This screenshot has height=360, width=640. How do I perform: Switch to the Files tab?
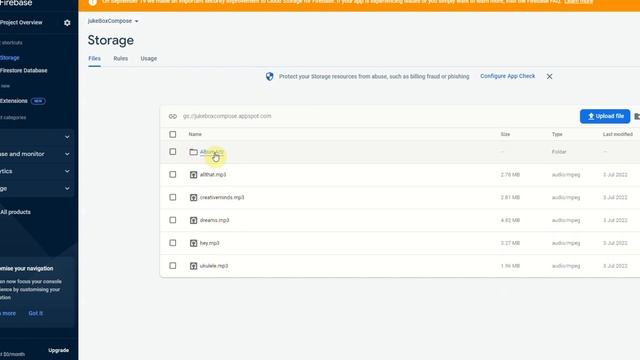(94, 58)
